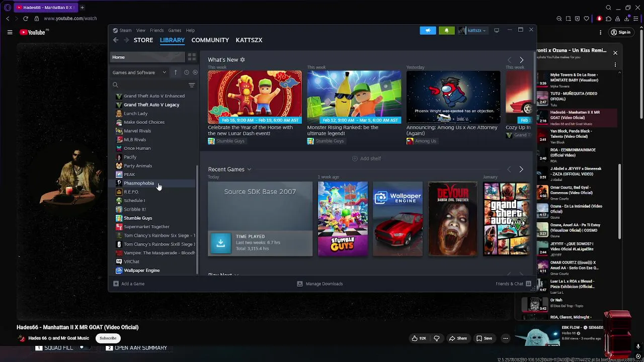Image resolution: width=644 pixels, height=362 pixels.
Task: Select Grand Theft Auto V Legacy entry
Action: coord(153,105)
